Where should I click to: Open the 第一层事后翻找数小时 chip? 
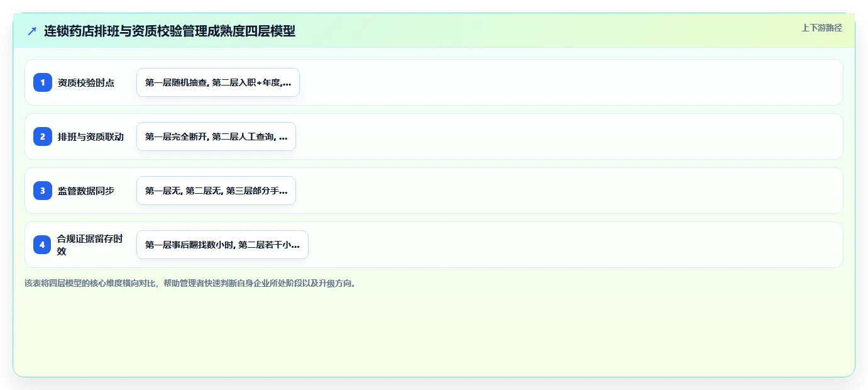222,245
